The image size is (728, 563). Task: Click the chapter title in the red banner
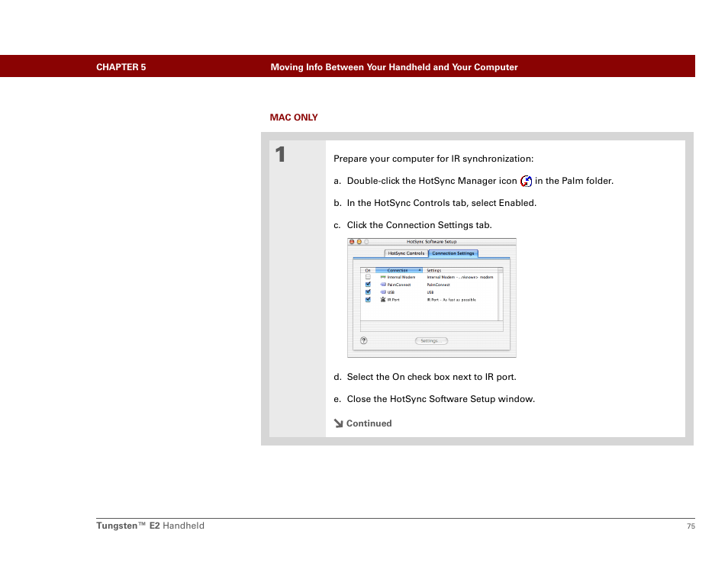[x=395, y=67]
